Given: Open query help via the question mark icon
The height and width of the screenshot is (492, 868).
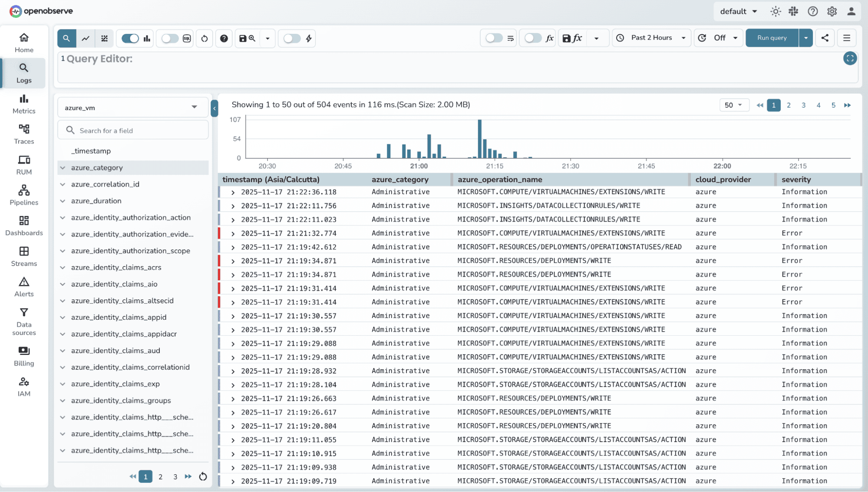Looking at the screenshot, I should pos(224,38).
